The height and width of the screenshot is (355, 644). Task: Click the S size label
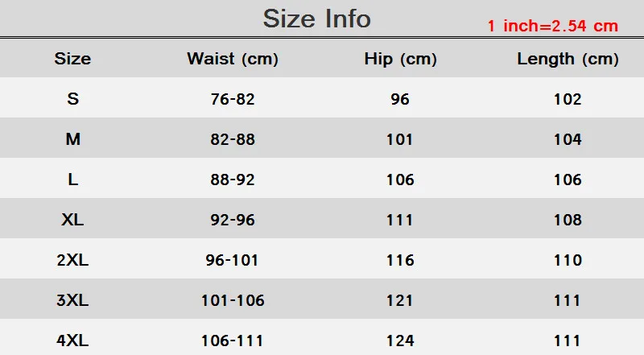click(x=73, y=99)
